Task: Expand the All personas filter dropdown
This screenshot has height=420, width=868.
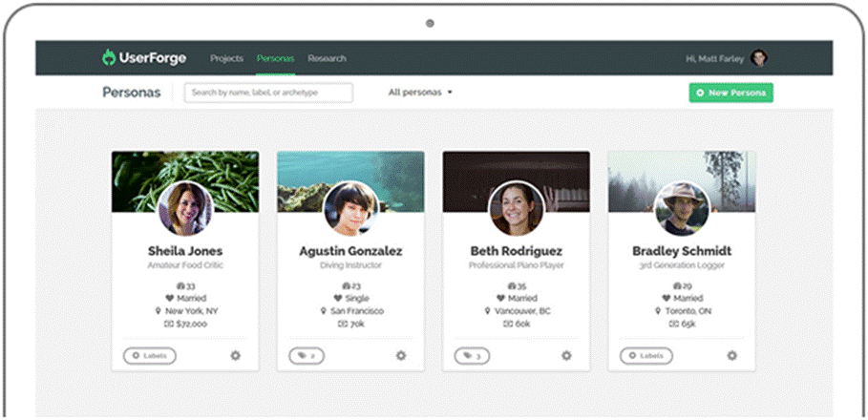Action: tap(420, 93)
